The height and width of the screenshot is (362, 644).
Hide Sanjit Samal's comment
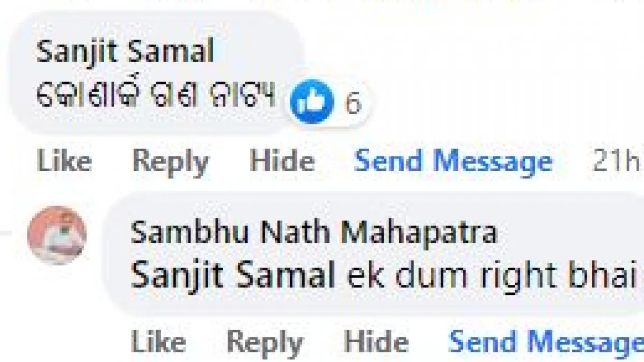(282, 160)
